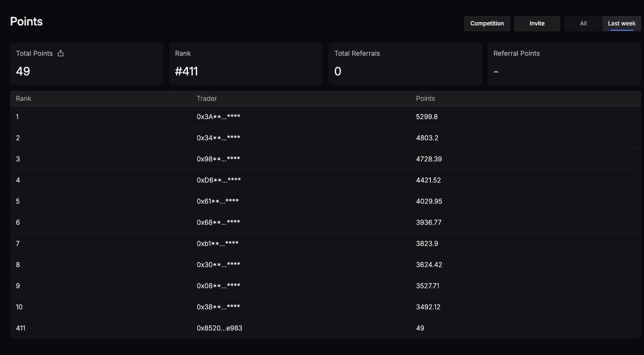
Task: Click the points value 3823.9
Action: point(427,243)
